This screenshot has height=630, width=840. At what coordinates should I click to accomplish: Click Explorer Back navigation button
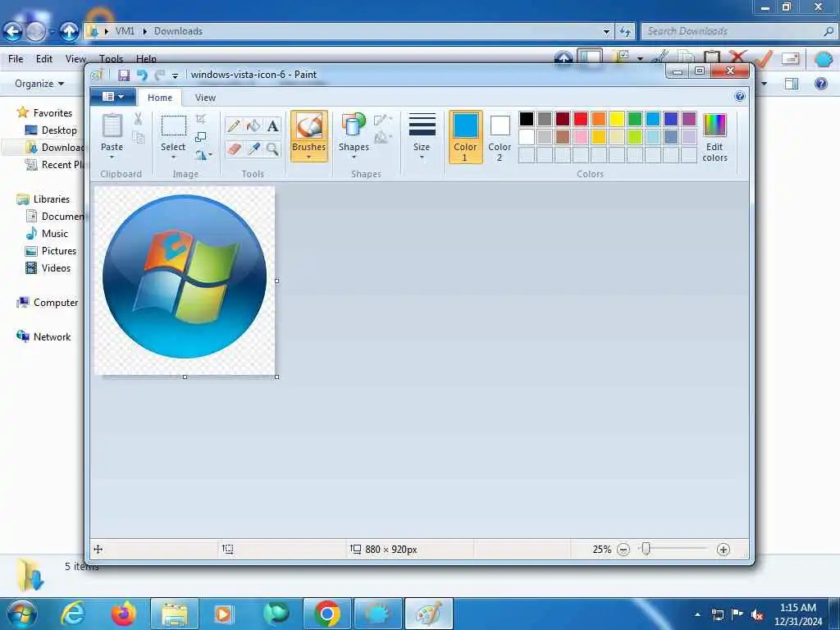(x=13, y=32)
